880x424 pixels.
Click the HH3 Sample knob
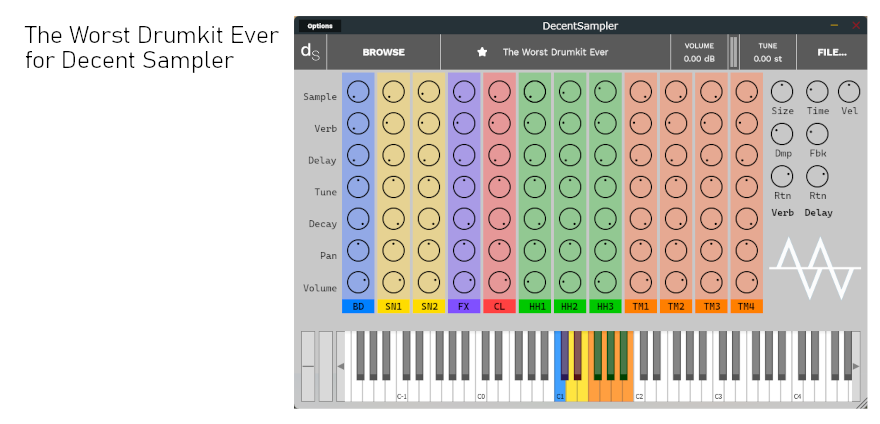pos(605,92)
